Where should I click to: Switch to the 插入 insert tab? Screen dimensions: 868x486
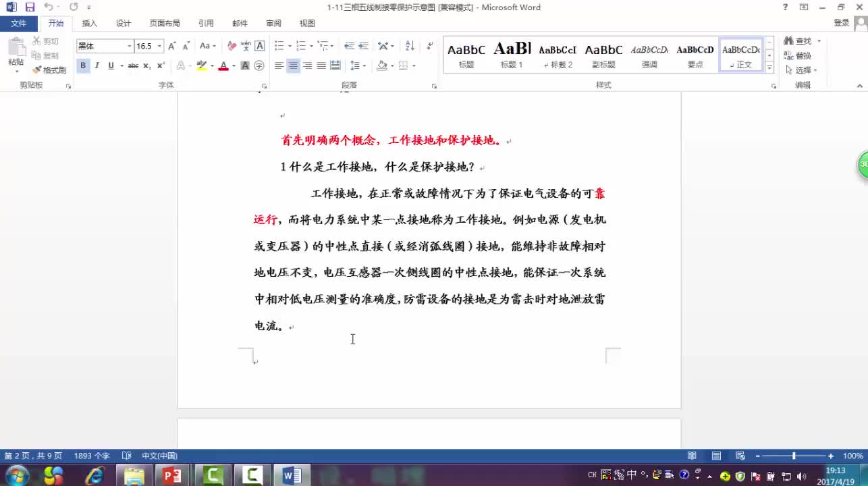click(90, 23)
